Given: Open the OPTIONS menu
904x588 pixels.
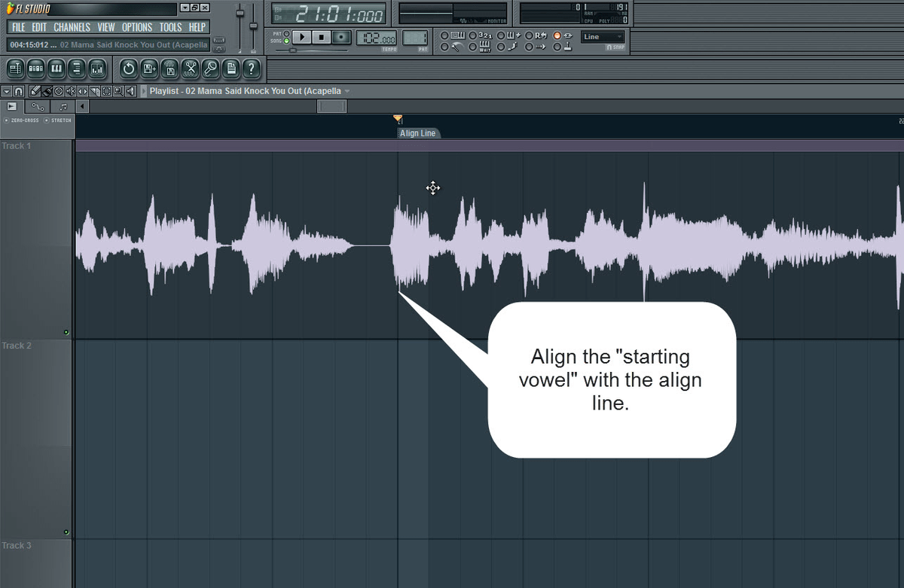Looking at the screenshot, I should tap(137, 27).
